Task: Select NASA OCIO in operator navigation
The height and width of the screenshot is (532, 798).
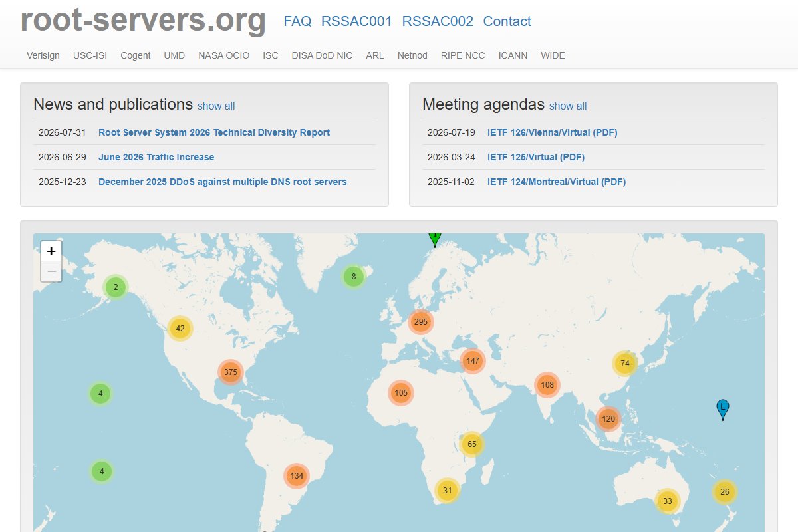Action: pyautogui.click(x=224, y=55)
